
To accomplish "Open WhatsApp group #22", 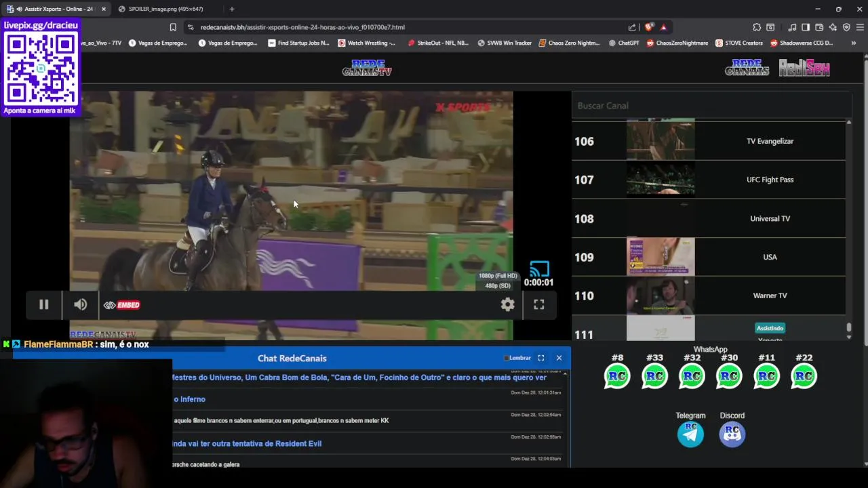I will tap(804, 376).
